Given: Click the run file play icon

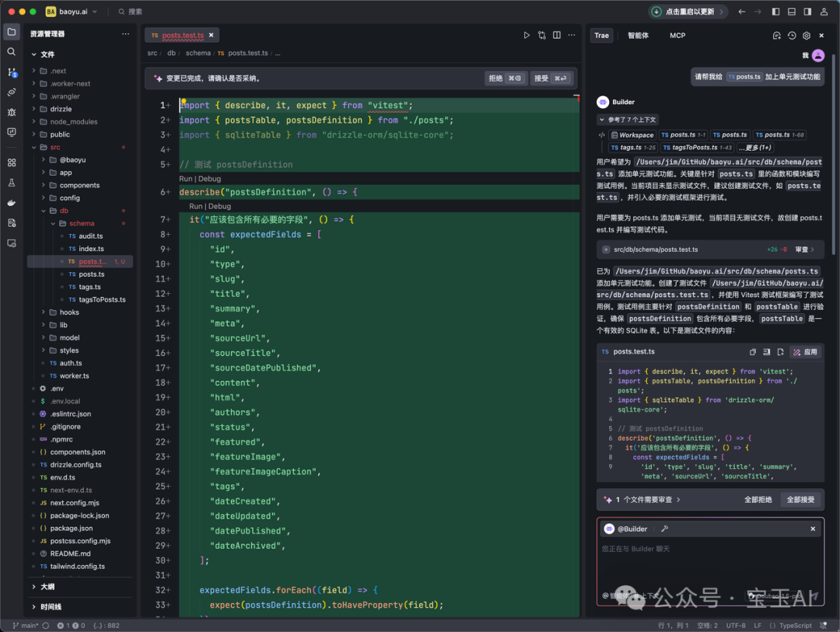Looking at the screenshot, I should tap(527, 35).
